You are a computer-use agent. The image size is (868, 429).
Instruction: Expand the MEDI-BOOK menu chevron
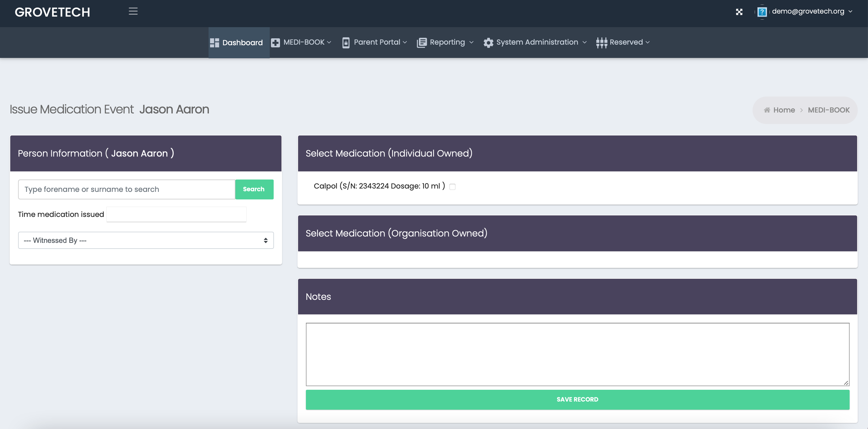(329, 43)
